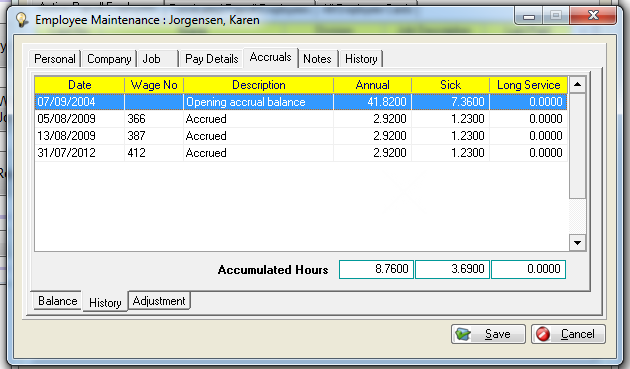Switch to the Company tab
Image resolution: width=630 pixels, height=369 pixels.
(x=109, y=59)
